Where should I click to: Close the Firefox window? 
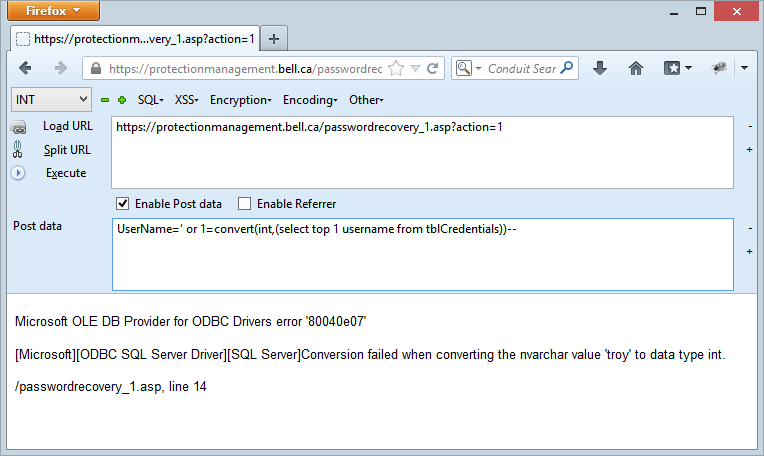point(737,11)
